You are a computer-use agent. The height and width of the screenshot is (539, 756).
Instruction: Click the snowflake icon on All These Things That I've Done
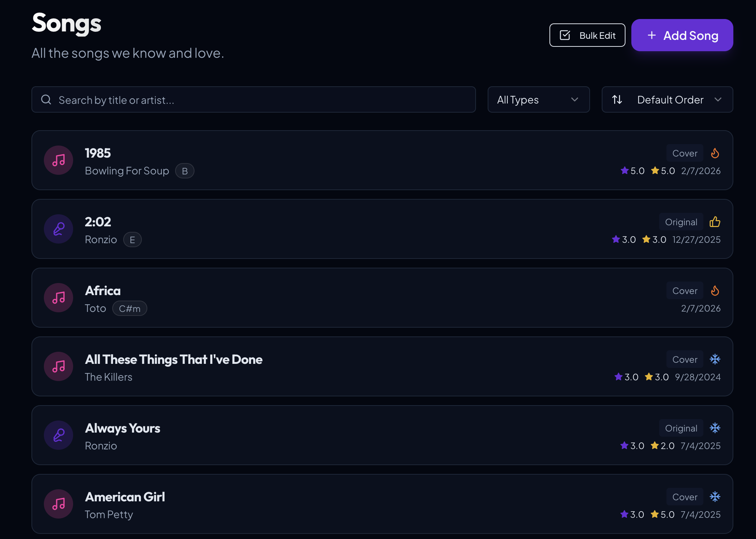click(715, 359)
